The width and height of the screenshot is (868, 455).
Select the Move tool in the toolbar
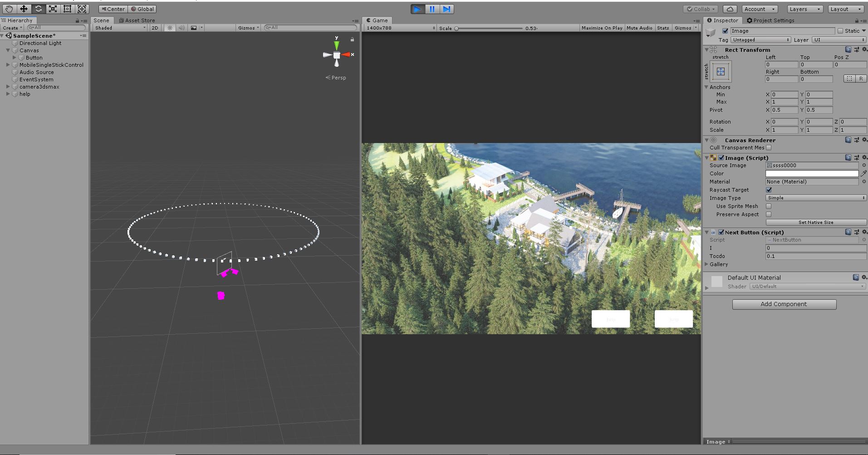(x=23, y=8)
